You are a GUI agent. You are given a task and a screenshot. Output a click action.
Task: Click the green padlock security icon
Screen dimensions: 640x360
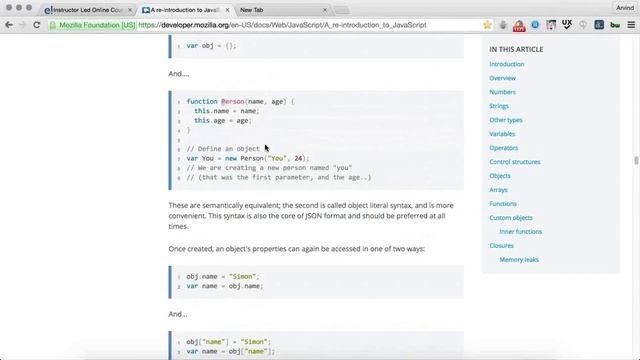click(x=53, y=25)
